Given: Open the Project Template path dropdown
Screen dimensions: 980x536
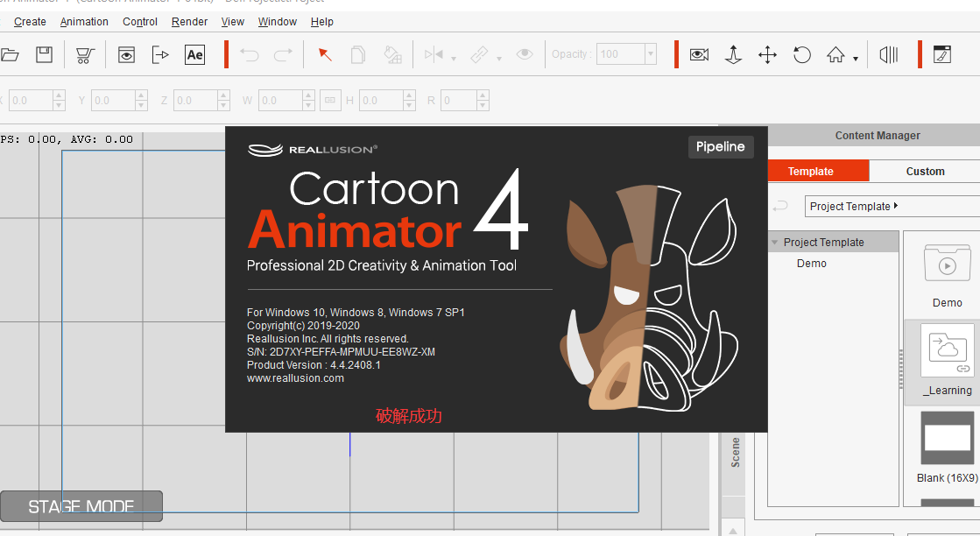Looking at the screenshot, I should click(892, 206).
